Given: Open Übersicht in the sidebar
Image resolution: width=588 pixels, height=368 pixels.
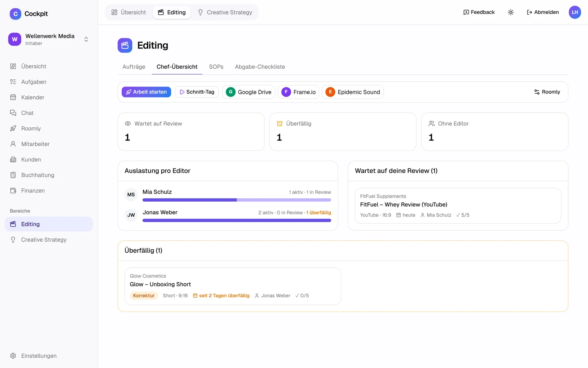Looking at the screenshot, I should pos(49,66).
